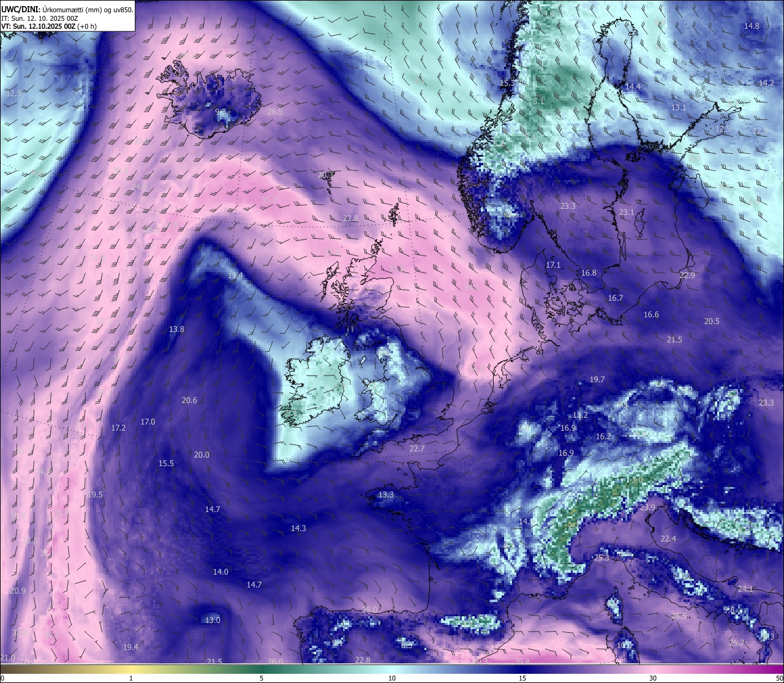Click the value 14.0 on the map
This screenshot has width=784, height=683.
[221, 572]
